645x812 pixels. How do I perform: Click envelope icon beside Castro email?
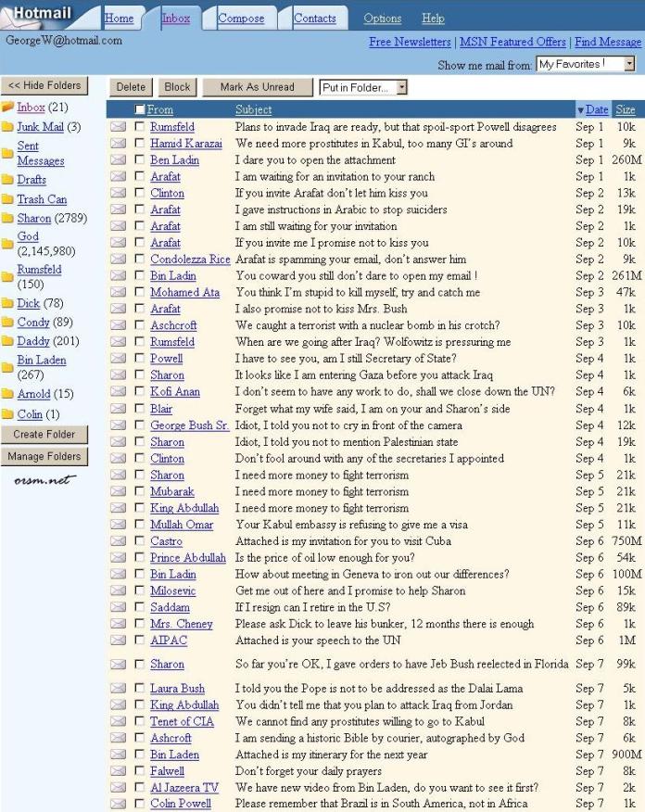[119, 540]
